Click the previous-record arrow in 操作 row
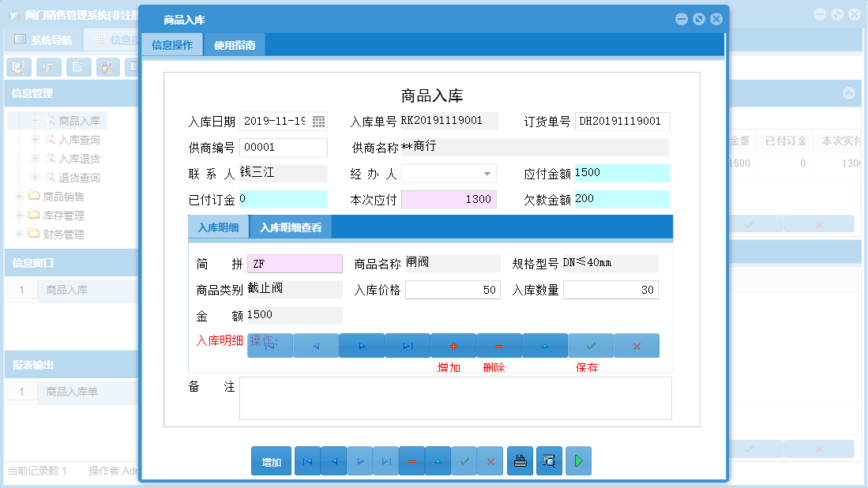Screen dimensions: 868x488 pos(315,345)
